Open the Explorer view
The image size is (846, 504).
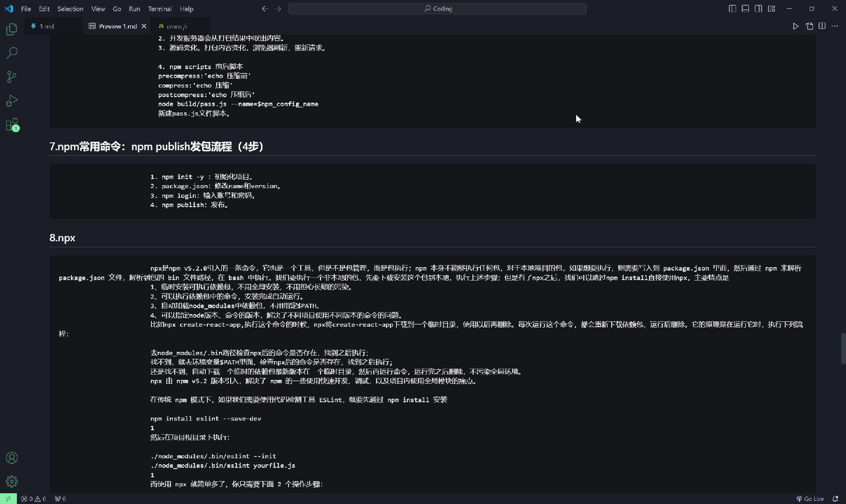pyautogui.click(x=12, y=29)
